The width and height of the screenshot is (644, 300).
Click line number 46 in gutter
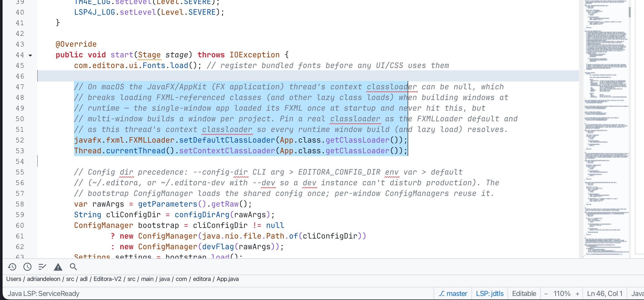[20, 76]
